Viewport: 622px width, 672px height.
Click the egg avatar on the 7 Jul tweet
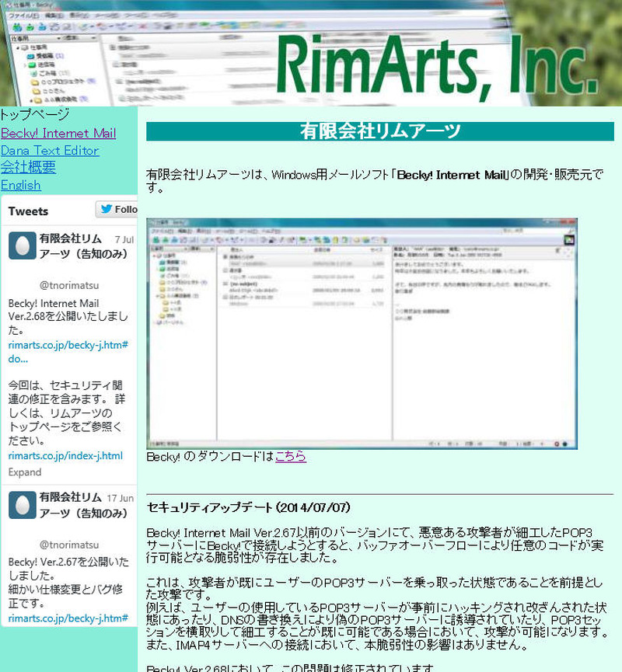pos(23,246)
